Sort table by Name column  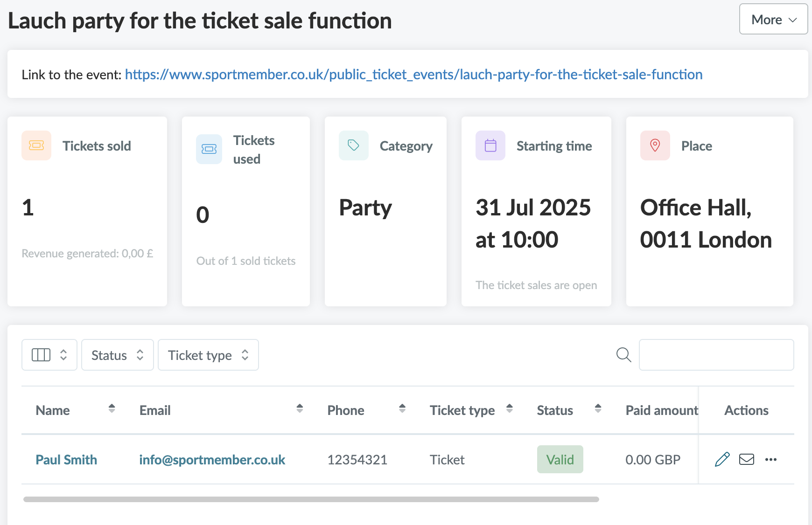[112, 409]
